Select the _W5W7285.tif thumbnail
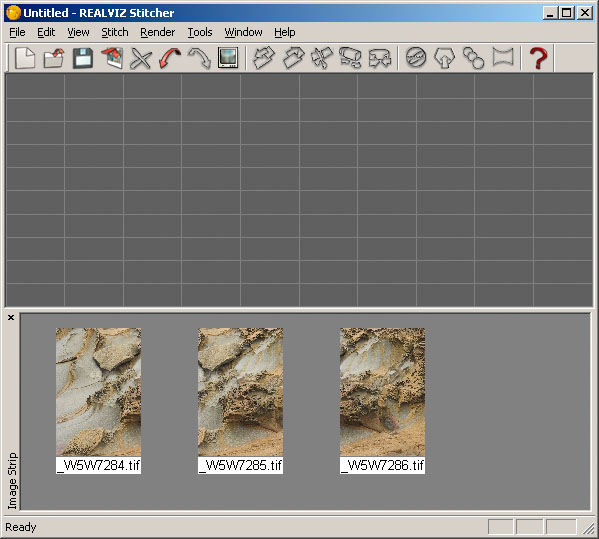The height and width of the screenshot is (539, 599). coord(241,401)
